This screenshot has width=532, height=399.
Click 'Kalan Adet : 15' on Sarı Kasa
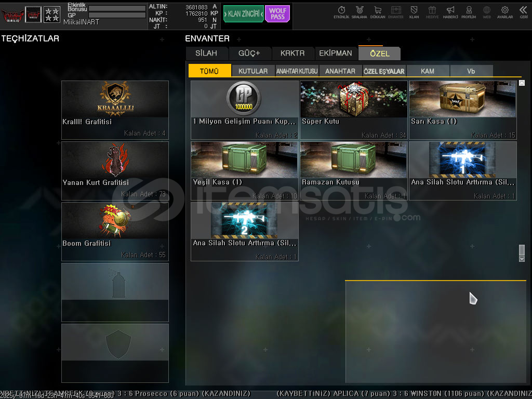tap(493, 135)
